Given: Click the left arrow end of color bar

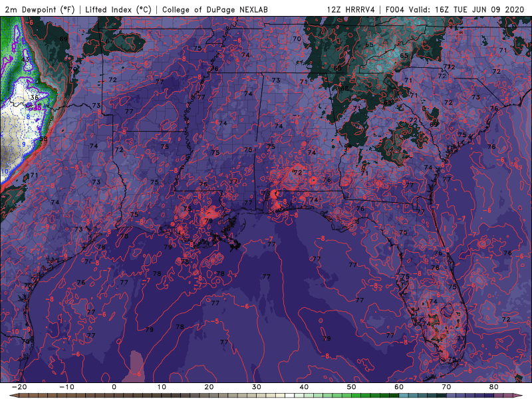Looking at the screenshot, I should [13, 395].
